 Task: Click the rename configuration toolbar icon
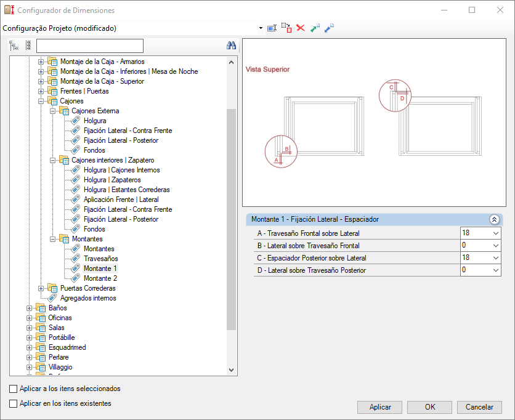click(x=272, y=28)
